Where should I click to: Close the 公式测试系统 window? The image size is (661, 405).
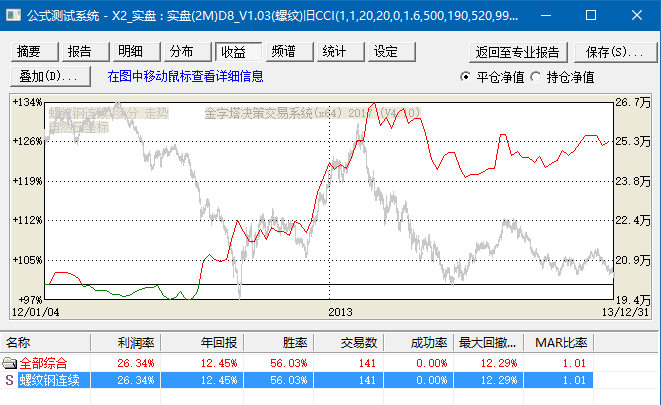(x=637, y=16)
